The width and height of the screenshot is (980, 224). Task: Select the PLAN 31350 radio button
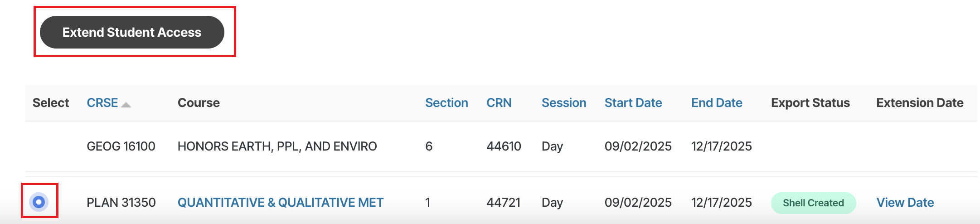pos(39,202)
